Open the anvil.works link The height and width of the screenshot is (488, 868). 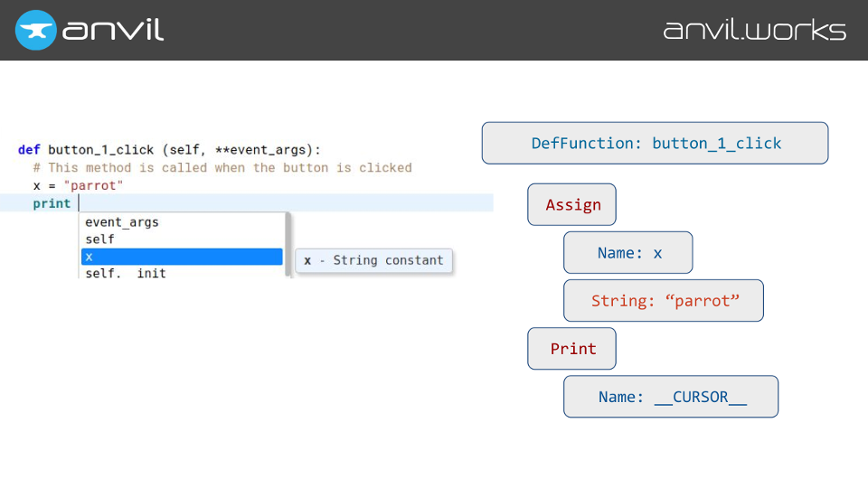(754, 30)
